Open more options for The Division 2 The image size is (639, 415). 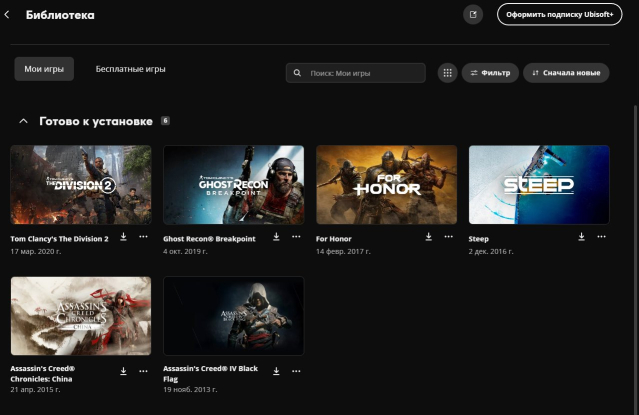pyautogui.click(x=143, y=237)
